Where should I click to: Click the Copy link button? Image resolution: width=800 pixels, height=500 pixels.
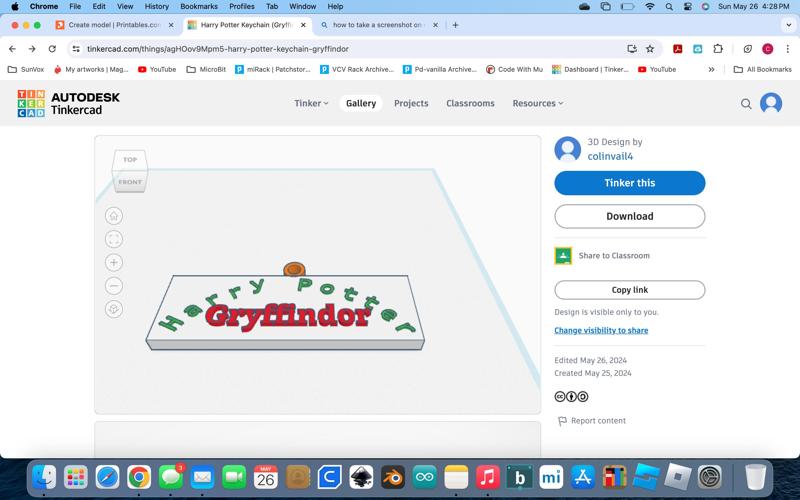630,290
